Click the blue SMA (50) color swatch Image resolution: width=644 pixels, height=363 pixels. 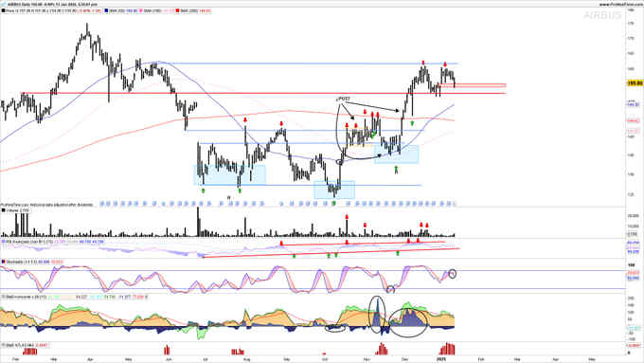106,10
